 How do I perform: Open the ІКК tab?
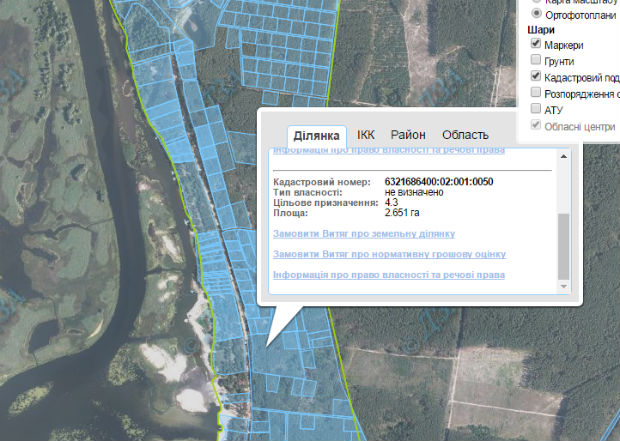pyautogui.click(x=366, y=135)
